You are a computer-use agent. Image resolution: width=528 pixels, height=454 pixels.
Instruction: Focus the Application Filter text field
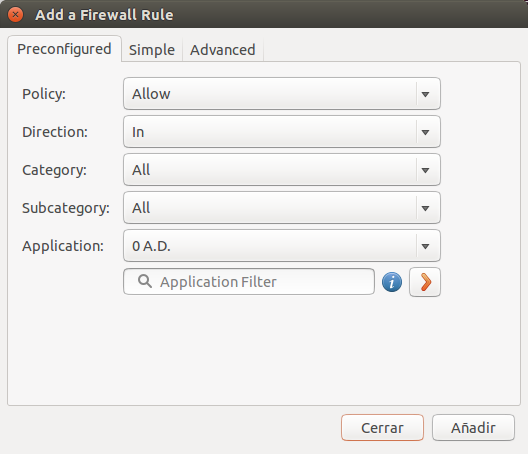click(249, 282)
